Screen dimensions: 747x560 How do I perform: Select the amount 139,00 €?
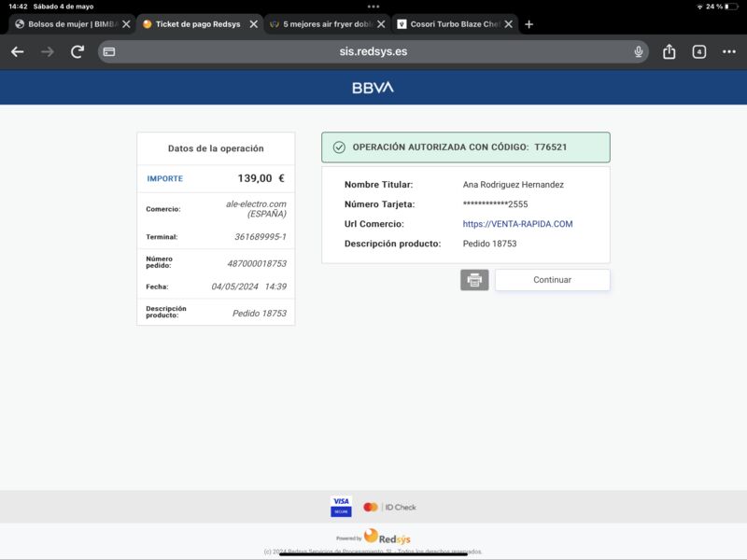coord(261,178)
